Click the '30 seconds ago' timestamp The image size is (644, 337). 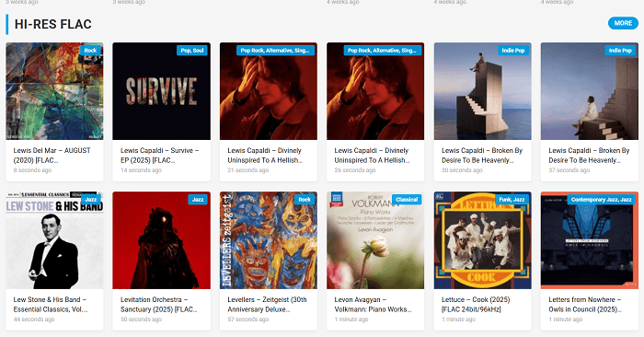pyautogui.click(x=462, y=170)
